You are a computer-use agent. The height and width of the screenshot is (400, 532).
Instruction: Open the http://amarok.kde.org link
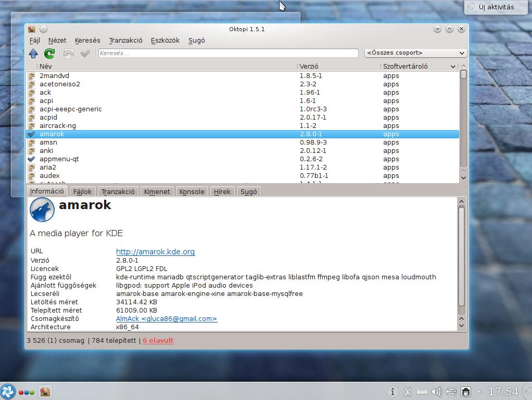[x=156, y=252]
